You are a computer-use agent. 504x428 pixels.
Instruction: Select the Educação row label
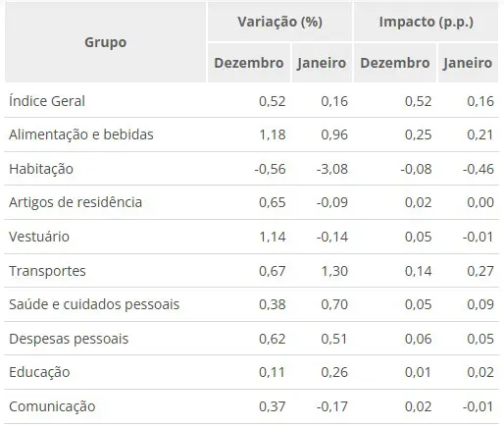(39, 372)
